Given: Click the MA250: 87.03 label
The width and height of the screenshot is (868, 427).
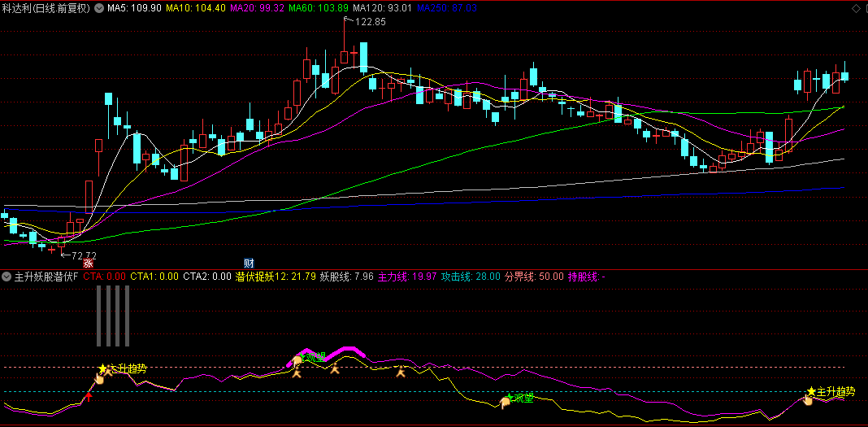Looking at the screenshot, I should coord(447,8).
